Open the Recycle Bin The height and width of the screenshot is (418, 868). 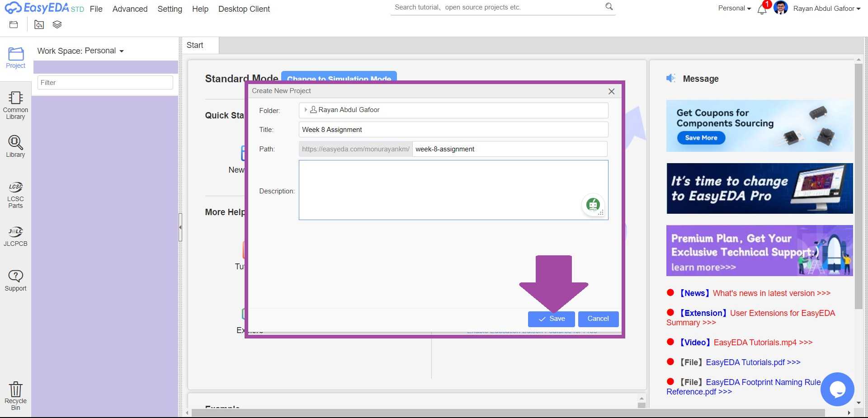coord(15,395)
